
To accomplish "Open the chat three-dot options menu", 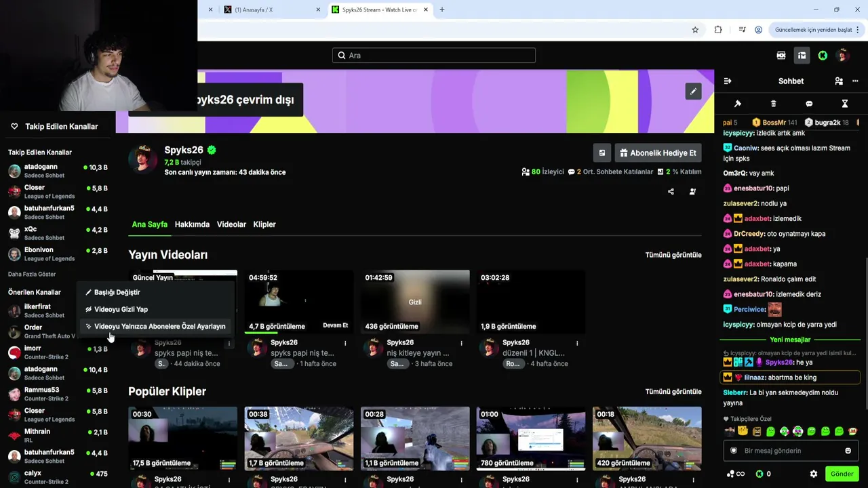I will (855, 81).
